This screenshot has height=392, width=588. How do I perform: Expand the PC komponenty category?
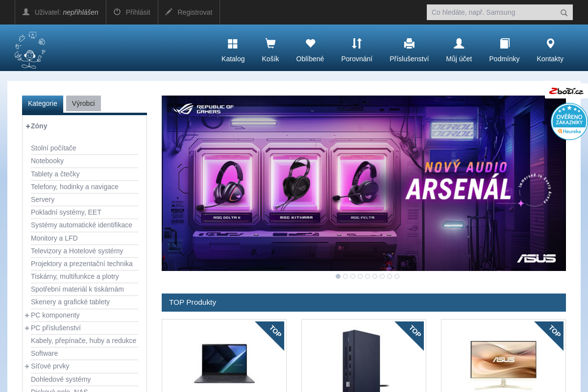tap(27, 315)
